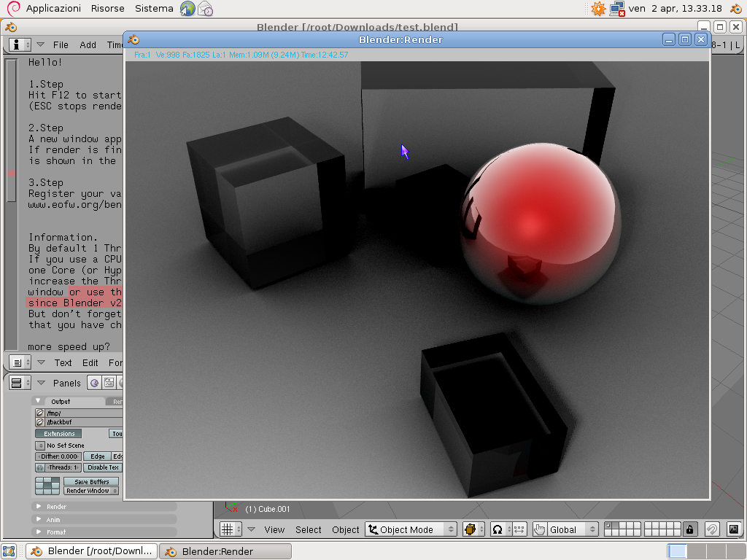Viewport: 747px width, 560px height.
Task: Open the Object menu in 3D view
Action: pos(345,529)
